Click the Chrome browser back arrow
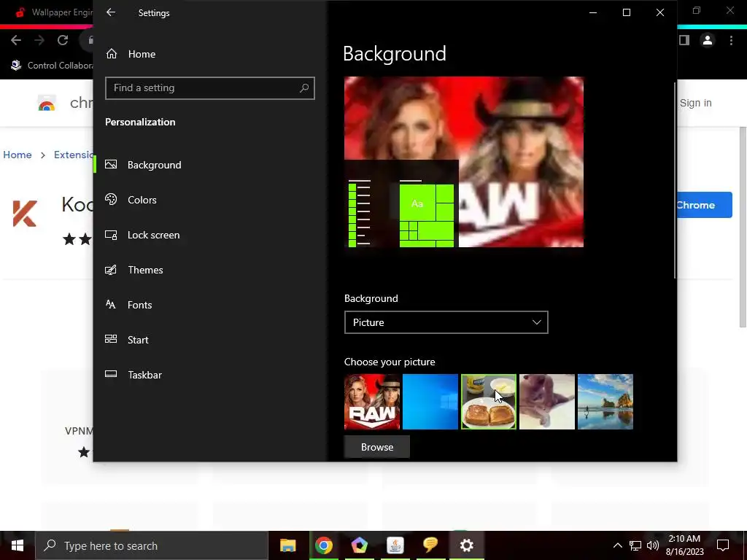This screenshot has width=747, height=560. point(16,41)
